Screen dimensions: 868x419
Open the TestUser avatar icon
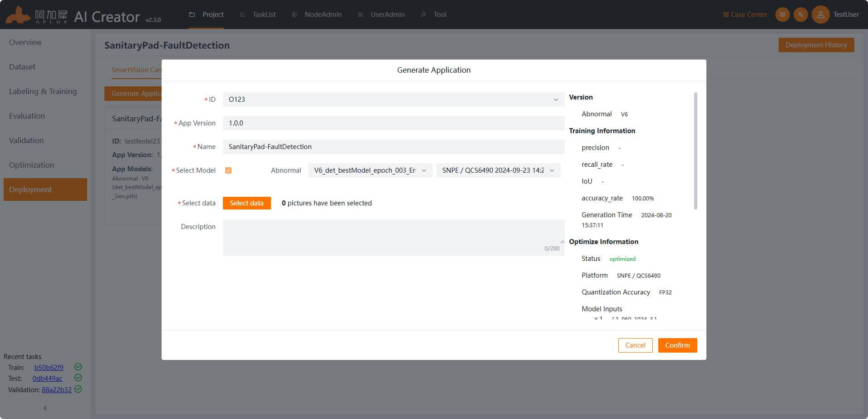pyautogui.click(x=820, y=15)
